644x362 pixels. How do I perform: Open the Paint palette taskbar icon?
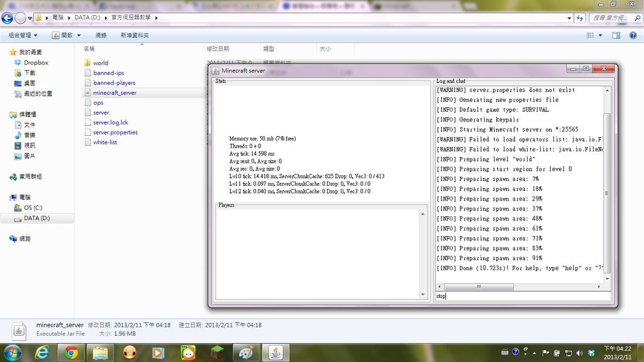click(x=246, y=353)
